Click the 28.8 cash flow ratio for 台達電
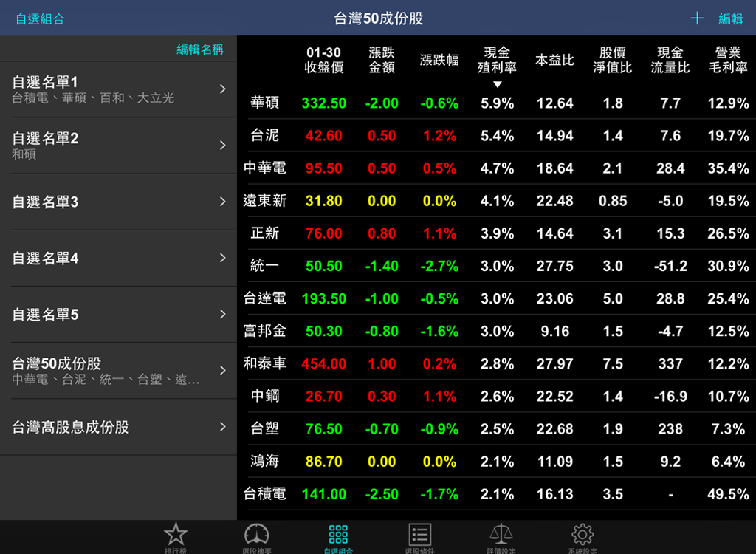The image size is (756, 554). click(x=670, y=298)
